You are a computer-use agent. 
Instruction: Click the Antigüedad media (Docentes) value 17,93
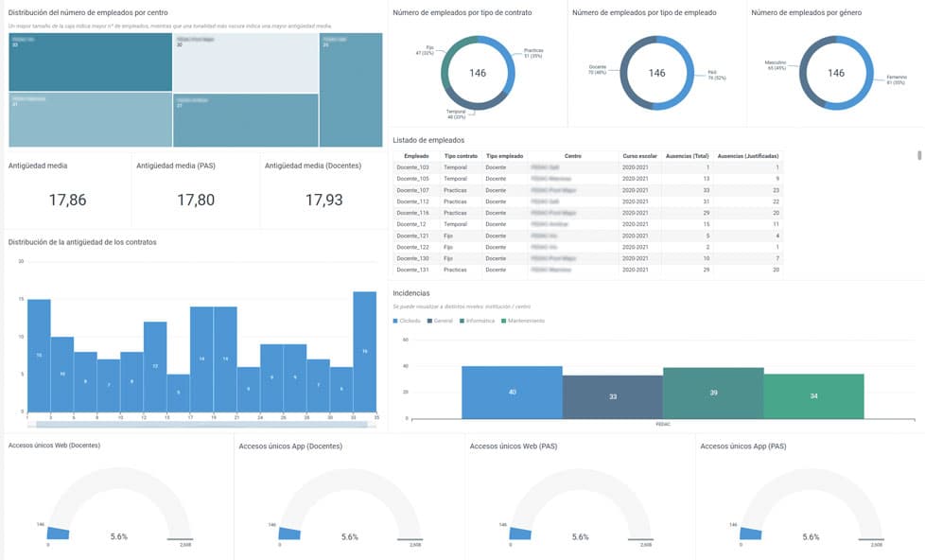tap(323, 200)
